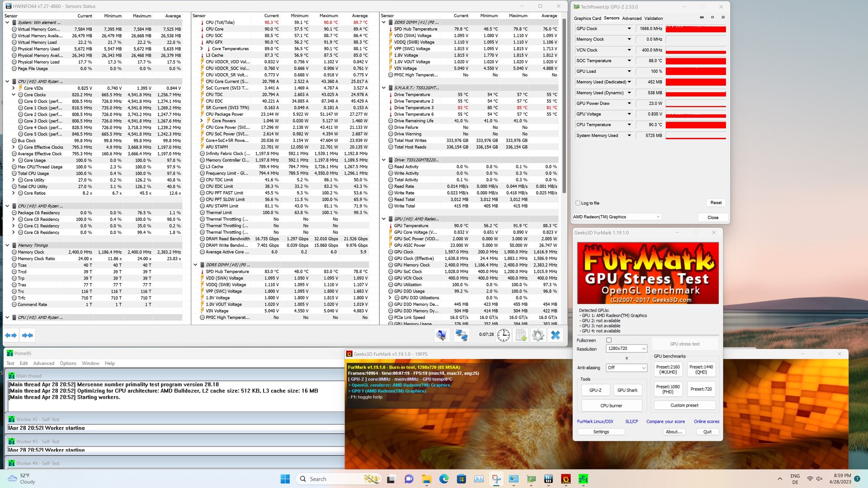Open Prime95 Test menu
868x488 pixels.
(10, 363)
